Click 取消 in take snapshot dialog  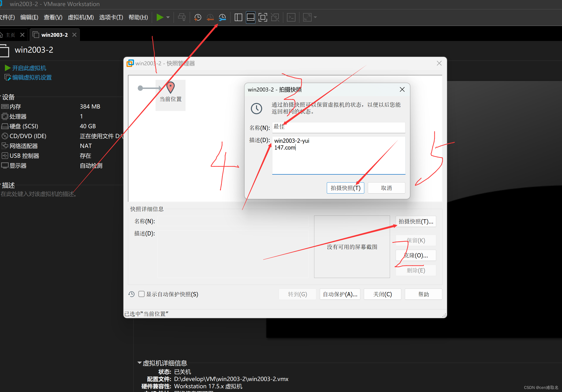tap(386, 188)
